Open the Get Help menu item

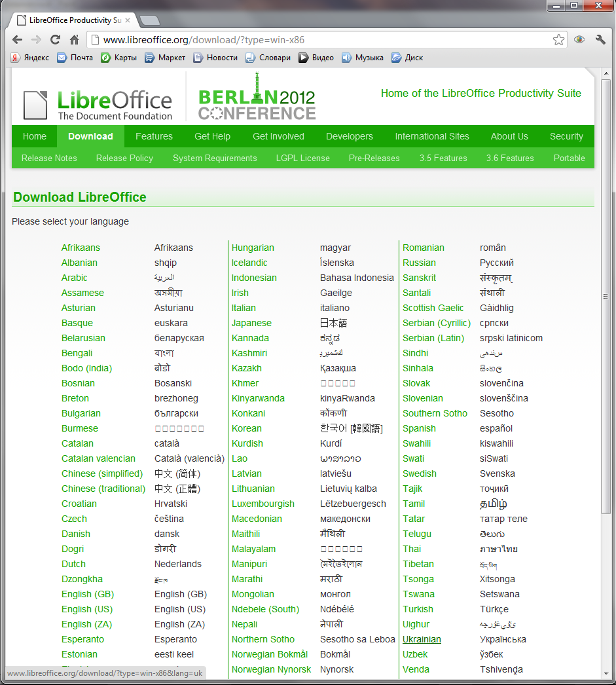coord(212,136)
